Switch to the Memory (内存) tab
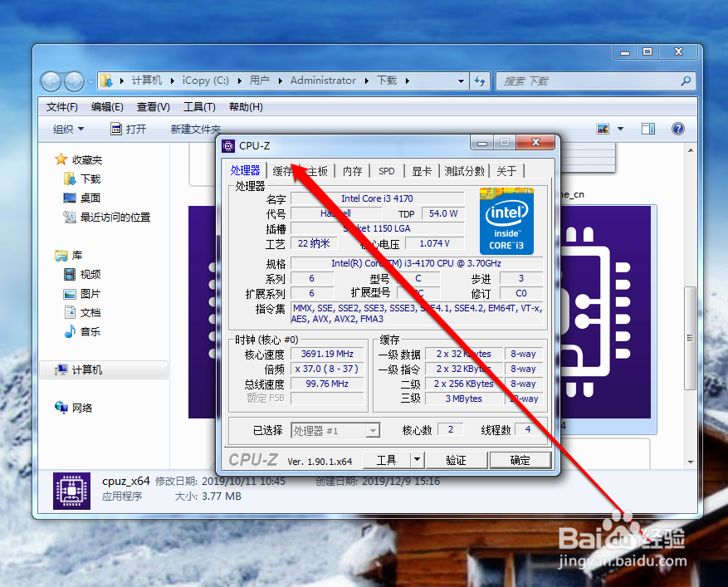This screenshot has width=728, height=587. tap(353, 171)
